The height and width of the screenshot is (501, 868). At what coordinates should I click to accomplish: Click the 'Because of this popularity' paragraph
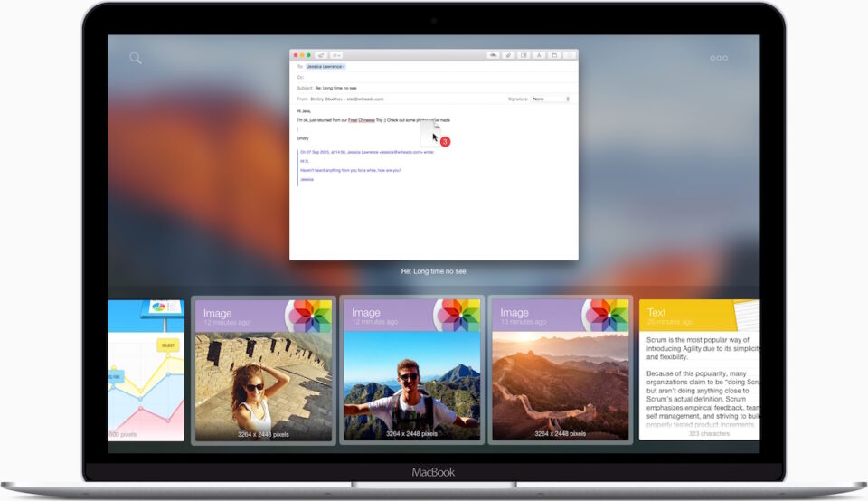703,399
